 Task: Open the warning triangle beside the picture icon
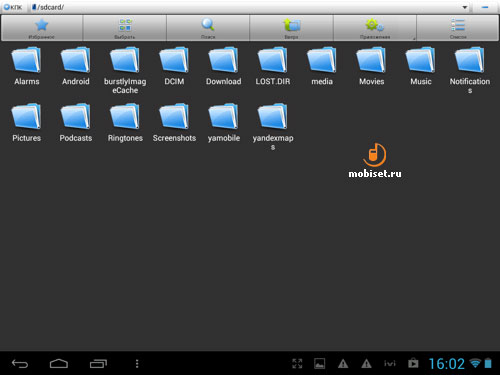[x=343, y=363]
